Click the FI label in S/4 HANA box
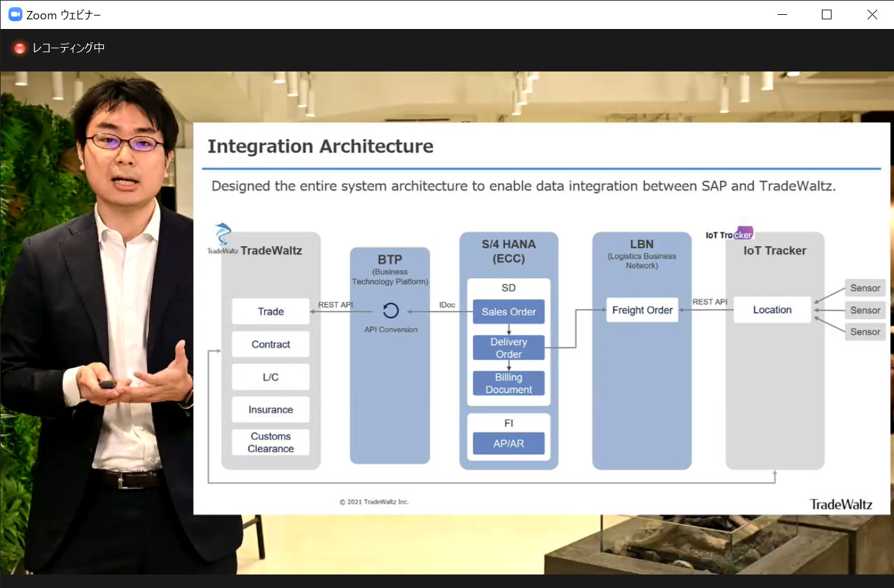 509,423
